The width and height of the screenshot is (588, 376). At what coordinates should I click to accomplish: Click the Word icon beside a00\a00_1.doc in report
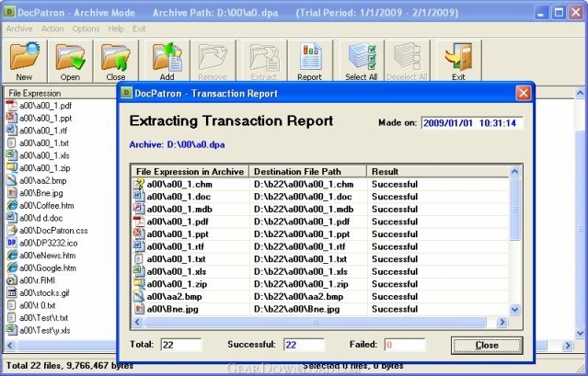pyautogui.click(x=139, y=197)
